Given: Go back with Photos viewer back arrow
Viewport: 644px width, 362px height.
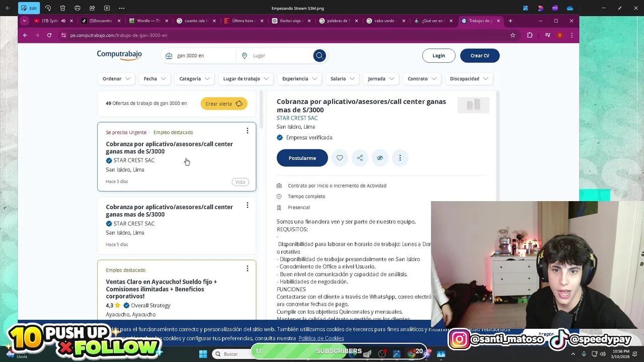Looking at the screenshot, I should coord(8,8).
